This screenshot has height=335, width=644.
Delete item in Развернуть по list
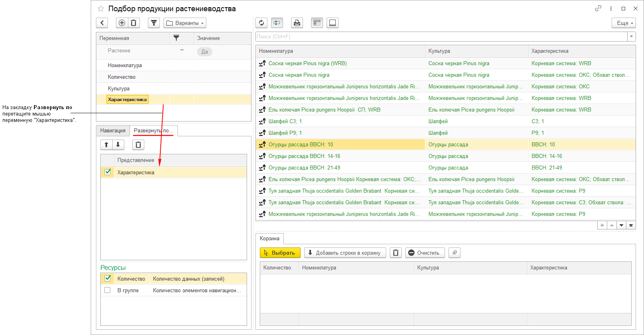138,145
